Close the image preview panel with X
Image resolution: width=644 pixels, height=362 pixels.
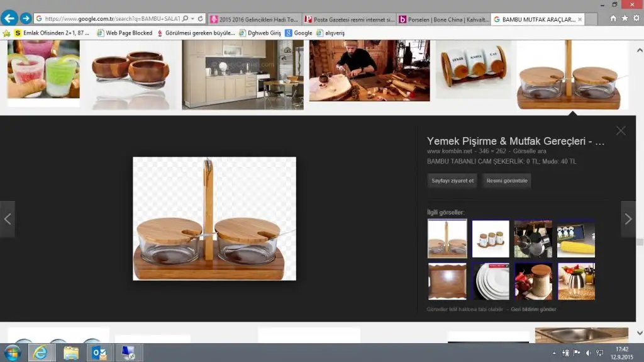[621, 131]
